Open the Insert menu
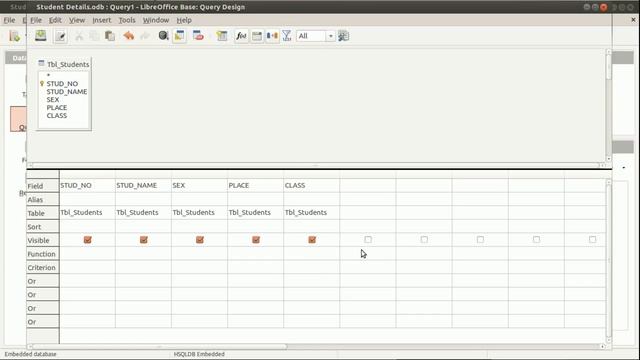Image resolution: width=640 pixels, height=360 pixels. tap(102, 20)
